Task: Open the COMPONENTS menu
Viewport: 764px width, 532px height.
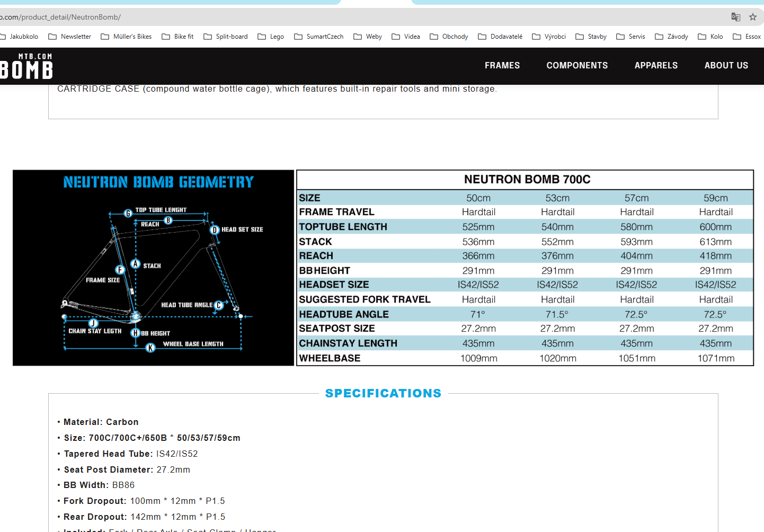Action: [577, 66]
